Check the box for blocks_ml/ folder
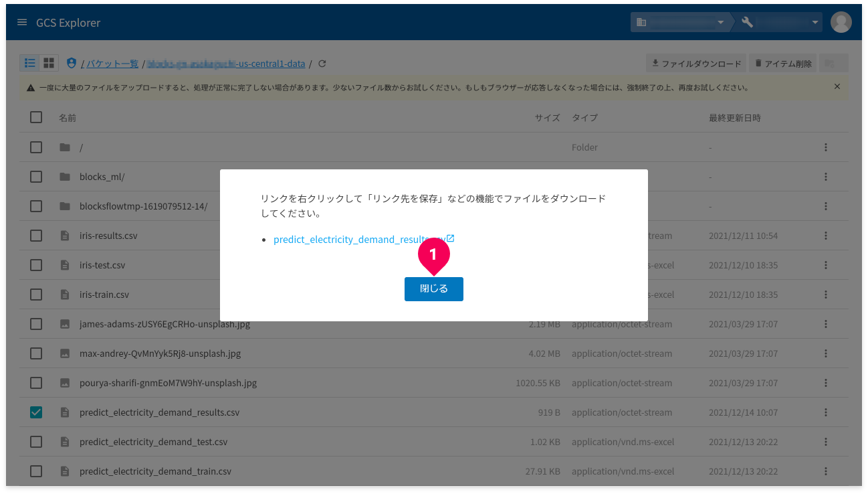 coord(36,177)
